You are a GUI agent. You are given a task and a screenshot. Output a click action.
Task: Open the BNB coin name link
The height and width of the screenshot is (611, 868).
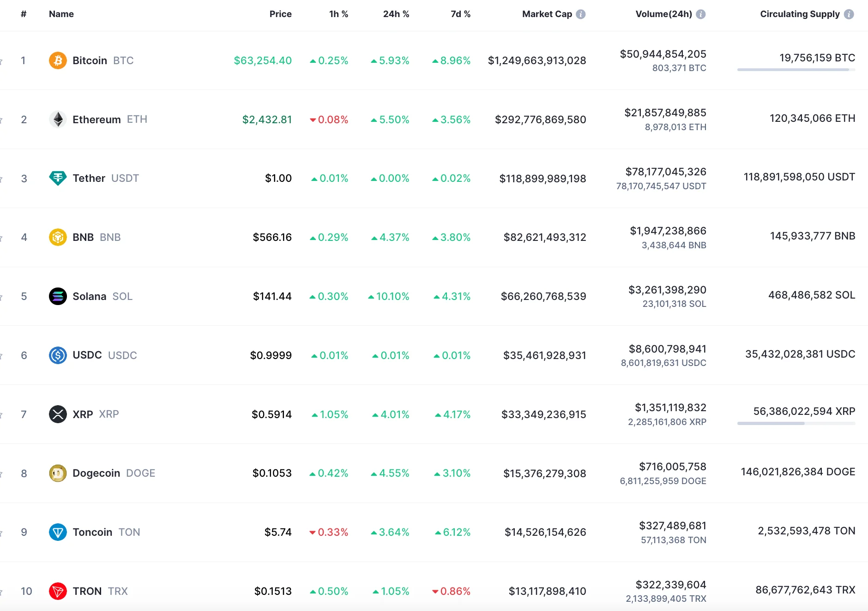83,237
